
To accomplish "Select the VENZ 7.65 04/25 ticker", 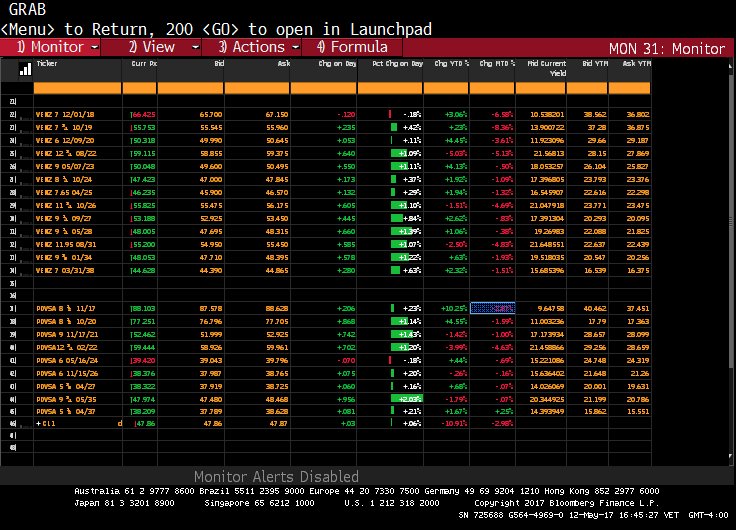I will pyautogui.click(x=64, y=192).
